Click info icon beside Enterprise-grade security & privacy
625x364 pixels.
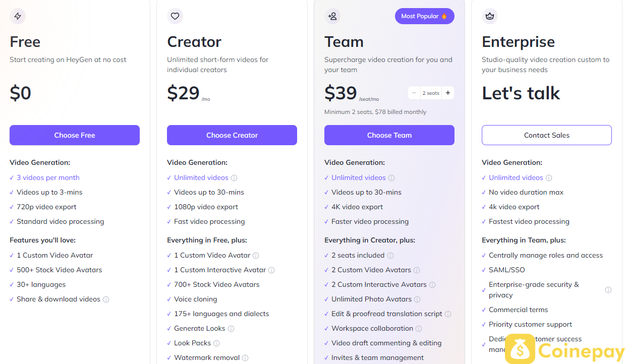tap(608, 290)
